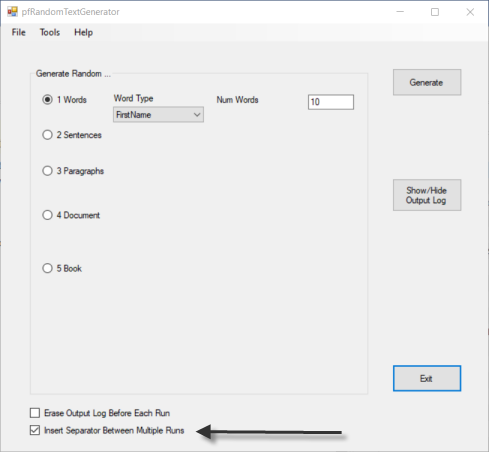This screenshot has width=489, height=452.
Task: Click the pfRandomTextGenerator app icon in title bar
Action: tap(13, 12)
